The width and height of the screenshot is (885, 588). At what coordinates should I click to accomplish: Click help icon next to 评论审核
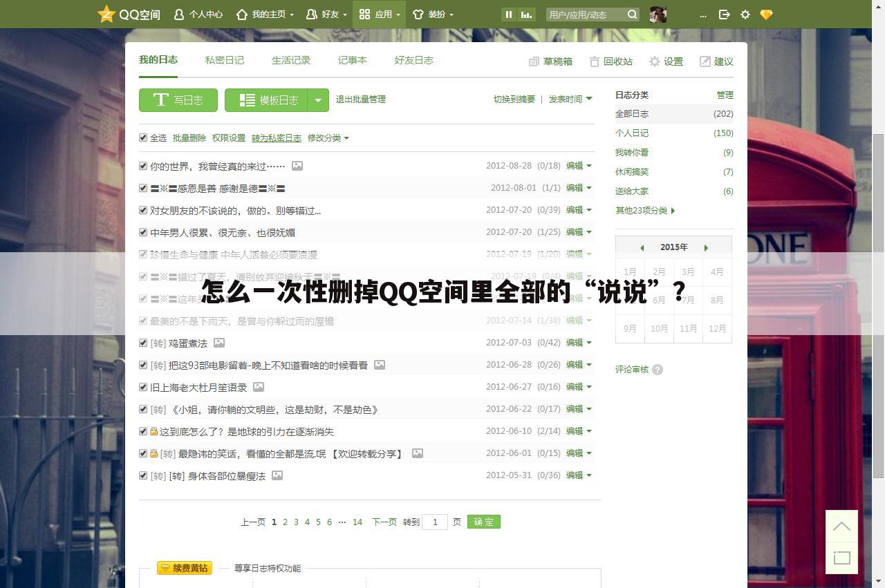click(658, 370)
